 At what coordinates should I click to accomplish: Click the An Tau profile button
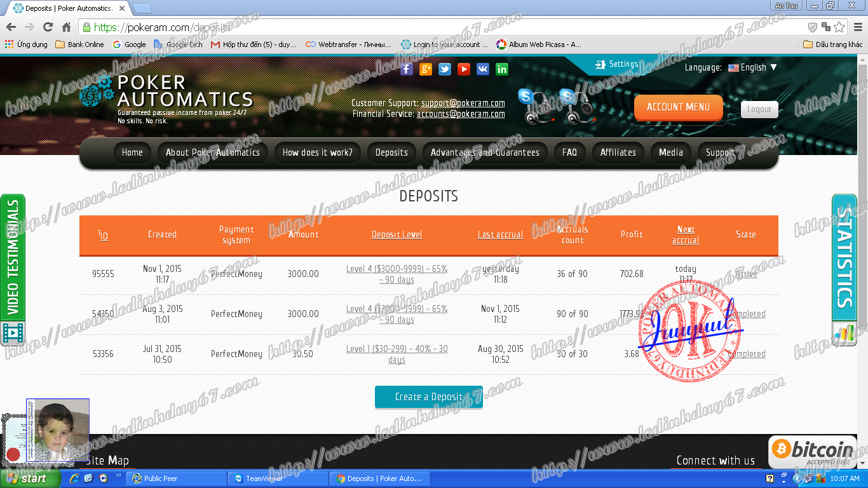(787, 6)
